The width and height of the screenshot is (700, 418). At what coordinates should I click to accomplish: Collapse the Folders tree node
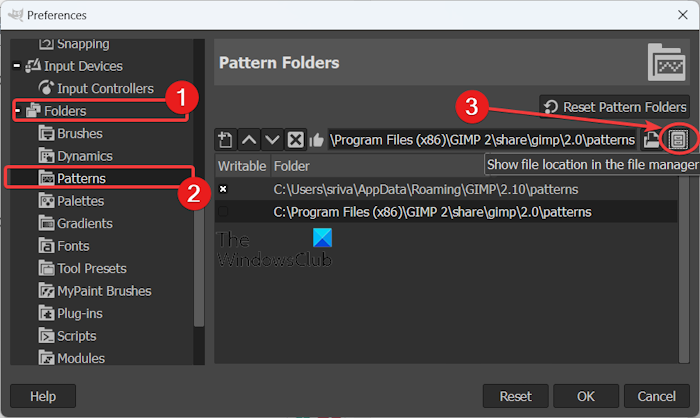tap(17, 110)
